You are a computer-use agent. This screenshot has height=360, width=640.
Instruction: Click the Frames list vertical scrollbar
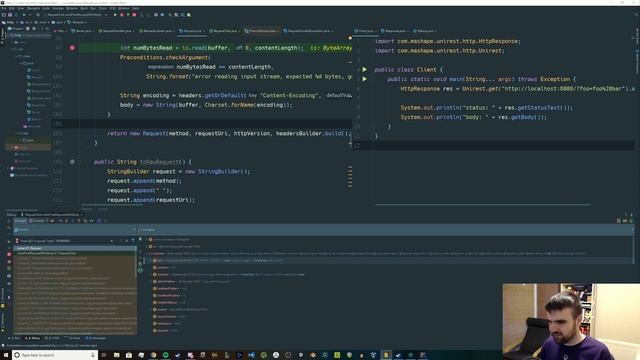tap(136, 261)
